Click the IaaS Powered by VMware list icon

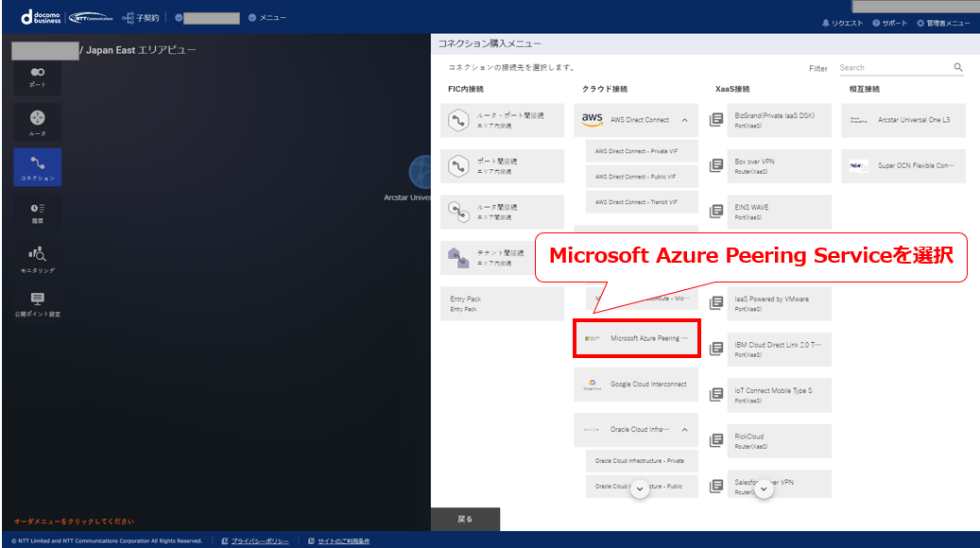(716, 303)
